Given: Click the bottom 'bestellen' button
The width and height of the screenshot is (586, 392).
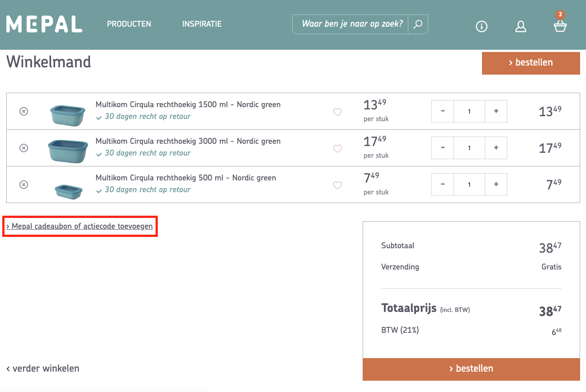Looking at the screenshot, I should (471, 369).
